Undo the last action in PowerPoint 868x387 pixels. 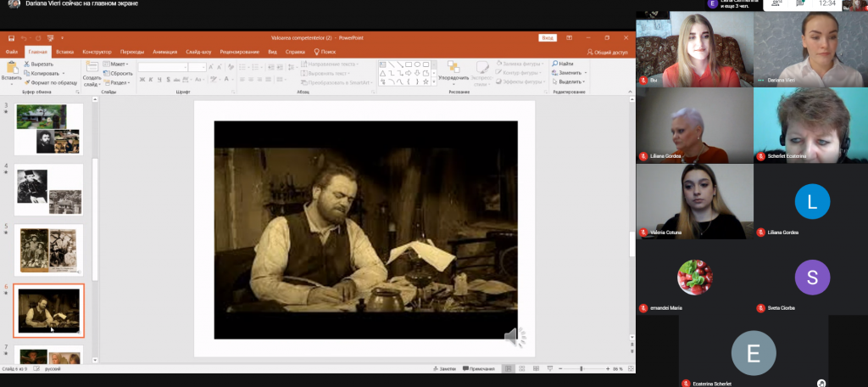(25, 37)
